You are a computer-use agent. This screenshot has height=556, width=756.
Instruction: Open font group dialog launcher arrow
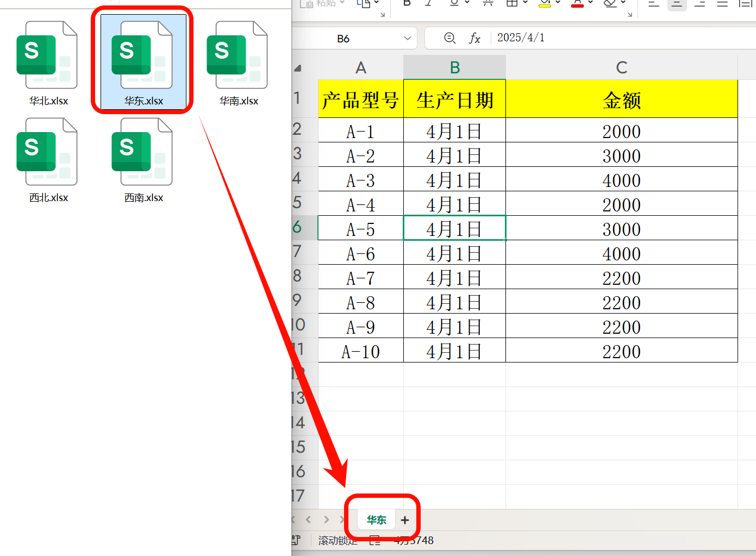[630, 15]
